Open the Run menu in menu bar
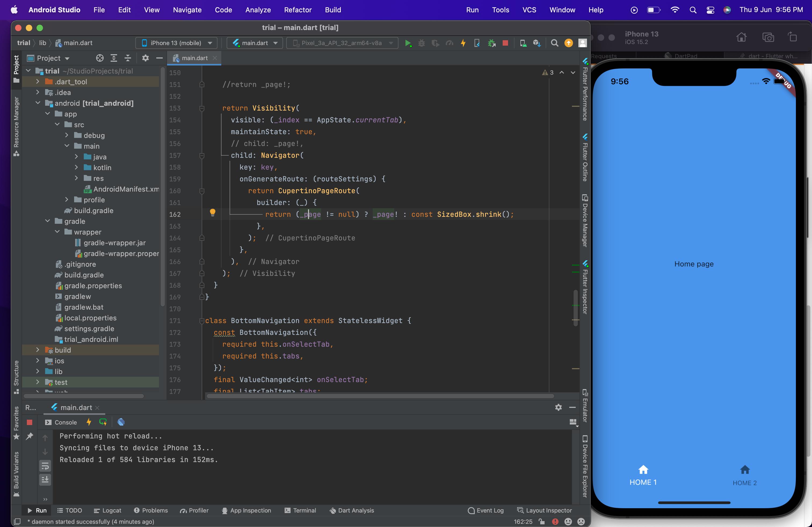The height and width of the screenshot is (527, 812). (472, 10)
